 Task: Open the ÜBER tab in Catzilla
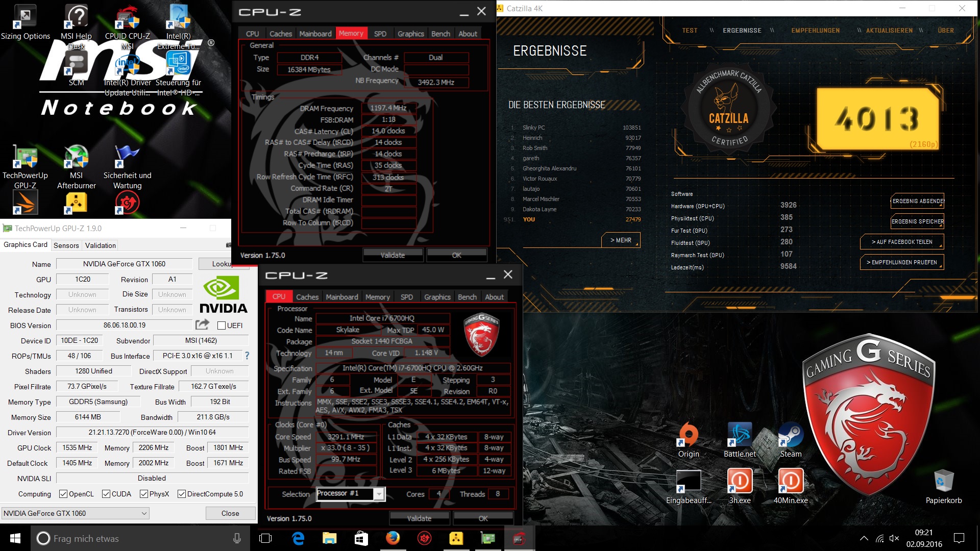click(x=945, y=31)
